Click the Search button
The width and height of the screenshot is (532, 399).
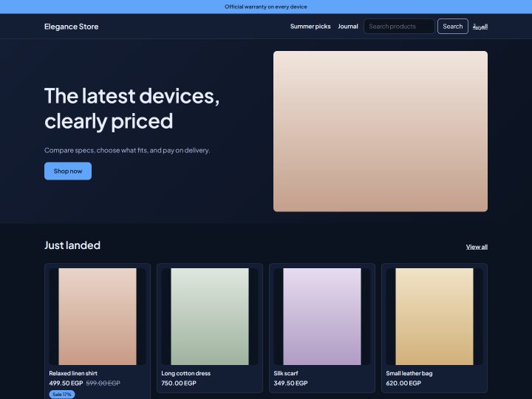pyautogui.click(x=453, y=27)
